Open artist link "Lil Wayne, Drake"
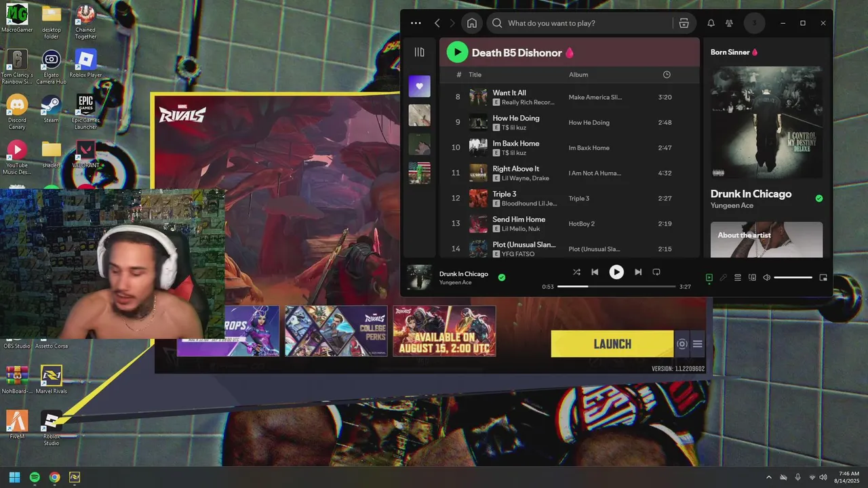 point(526,178)
